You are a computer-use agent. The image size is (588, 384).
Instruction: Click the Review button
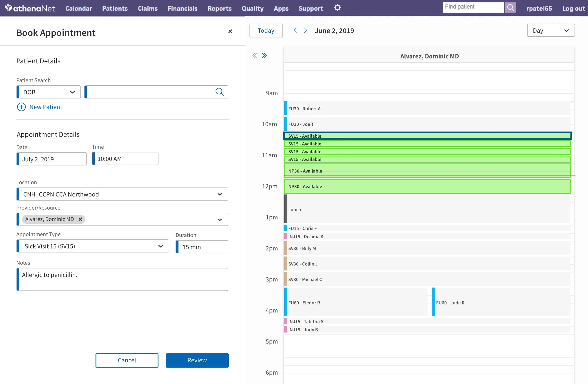point(197,360)
